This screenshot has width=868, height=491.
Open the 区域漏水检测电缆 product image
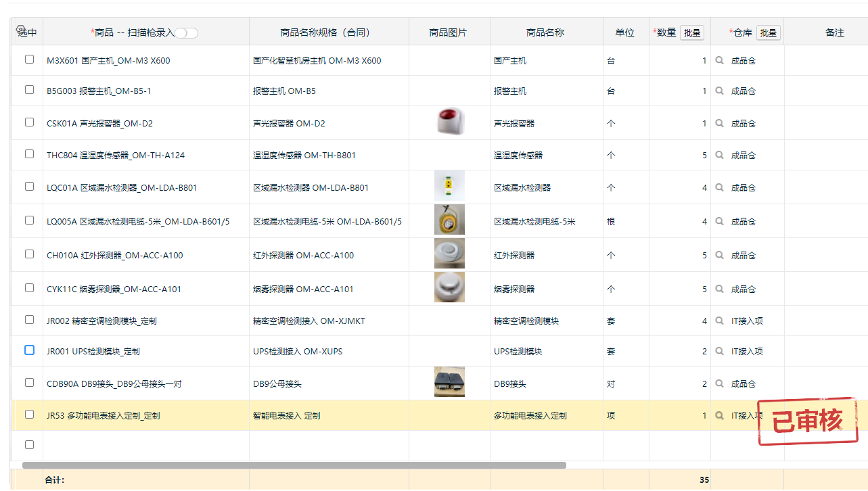tap(449, 220)
